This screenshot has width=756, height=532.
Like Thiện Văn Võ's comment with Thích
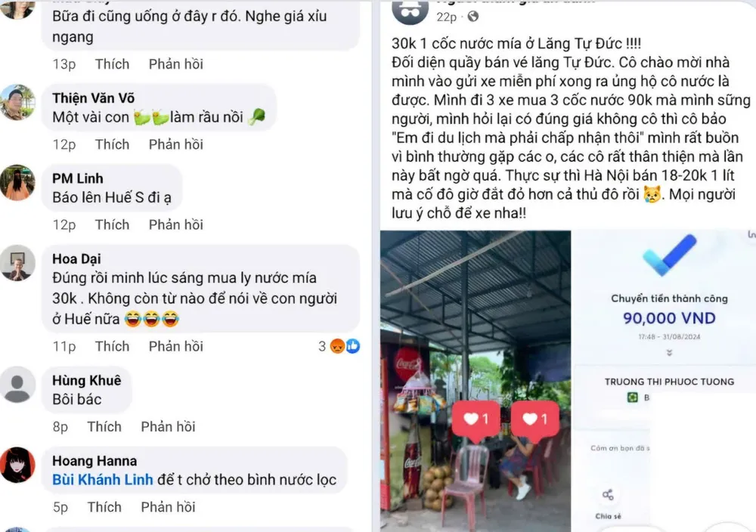pyautogui.click(x=112, y=144)
